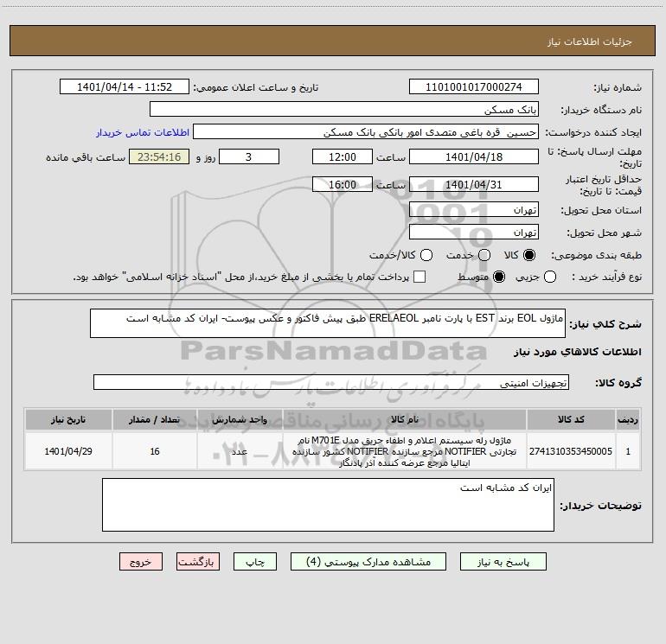
Task: Click the خروج exit button
Action: point(141,562)
